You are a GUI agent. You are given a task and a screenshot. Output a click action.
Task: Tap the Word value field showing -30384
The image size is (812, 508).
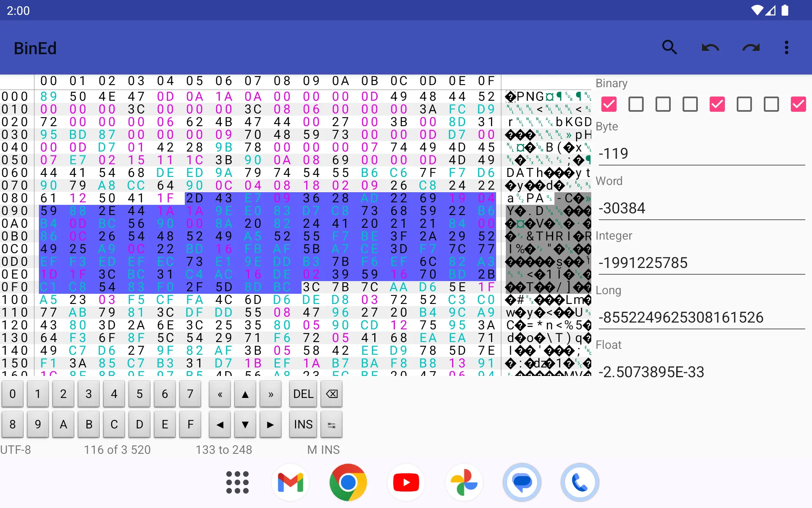pos(701,208)
